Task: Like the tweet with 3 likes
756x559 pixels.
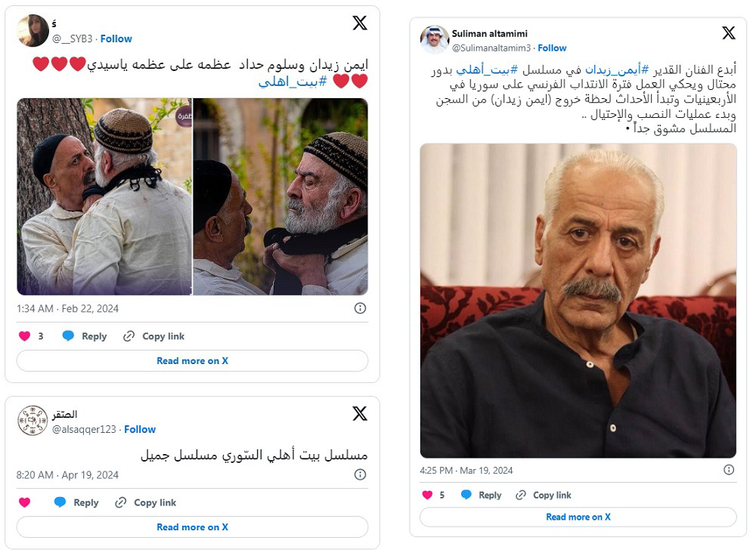Action: [x=25, y=336]
